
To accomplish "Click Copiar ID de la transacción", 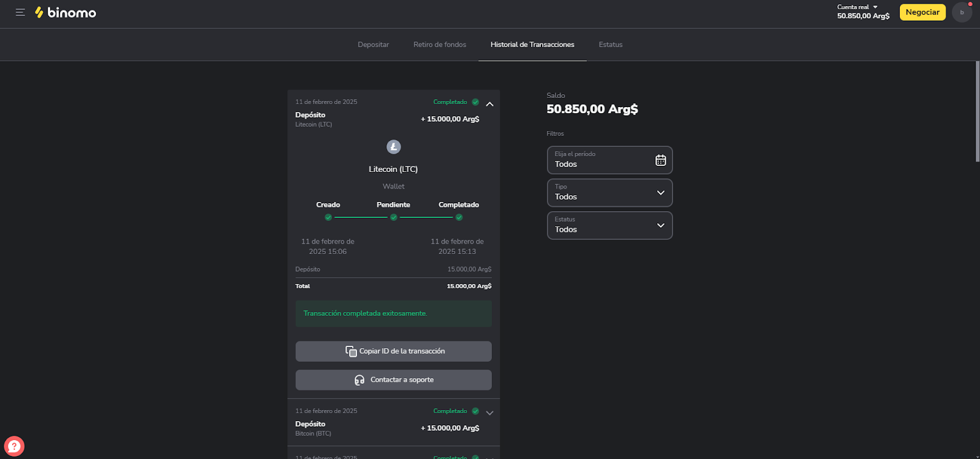I will pos(393,351).
